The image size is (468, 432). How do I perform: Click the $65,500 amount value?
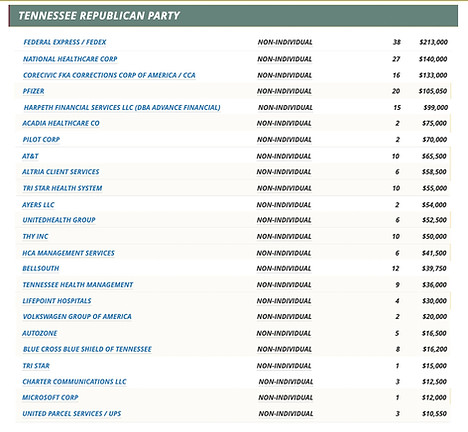pos(434,156)
